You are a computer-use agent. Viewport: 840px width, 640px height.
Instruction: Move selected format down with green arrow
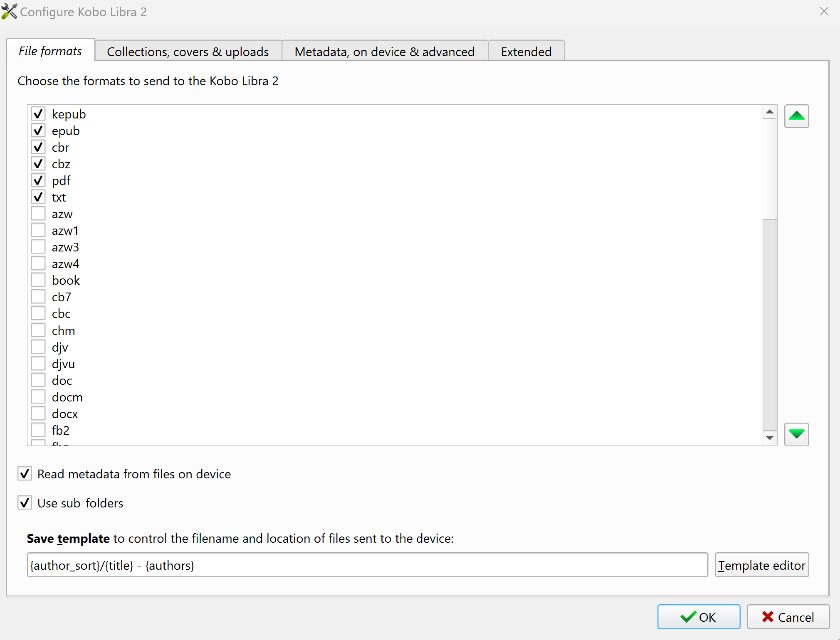click(x=796, y=434)
